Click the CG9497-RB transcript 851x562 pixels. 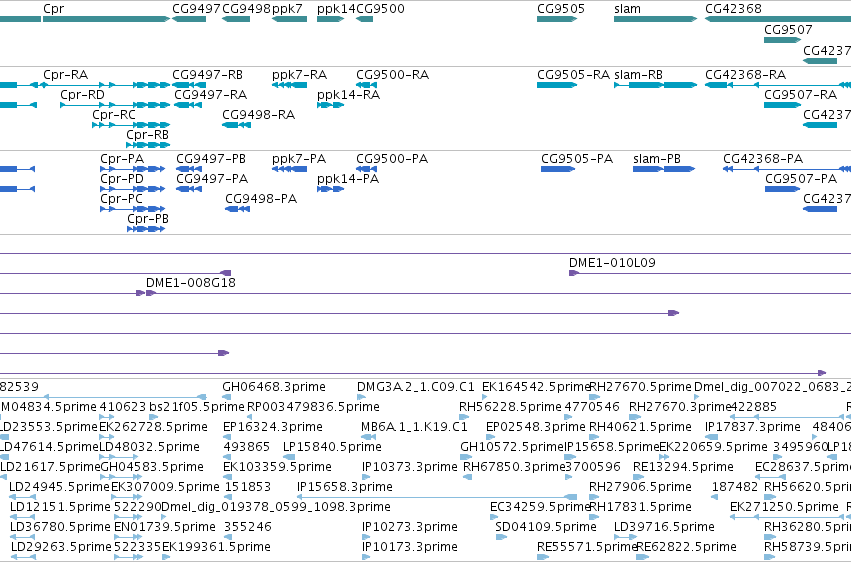189,85
